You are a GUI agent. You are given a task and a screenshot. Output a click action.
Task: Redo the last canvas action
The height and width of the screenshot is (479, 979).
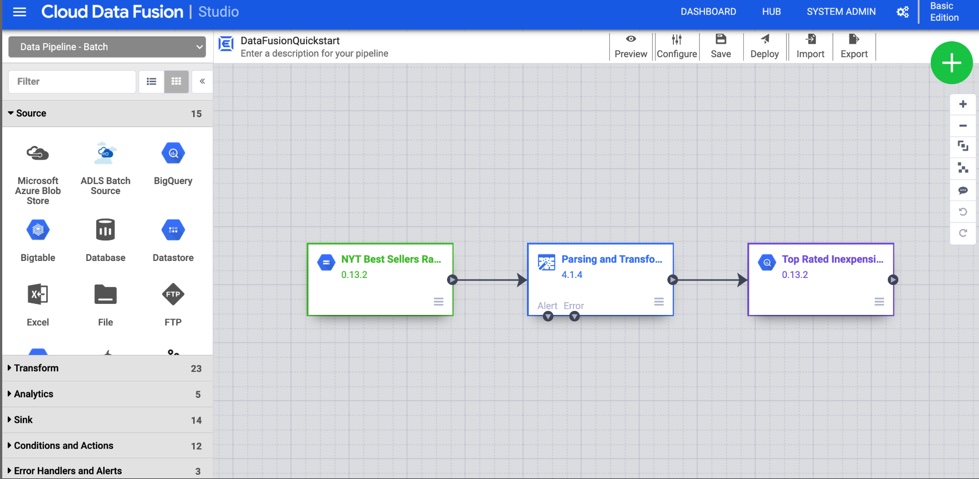tap(963, 233)
